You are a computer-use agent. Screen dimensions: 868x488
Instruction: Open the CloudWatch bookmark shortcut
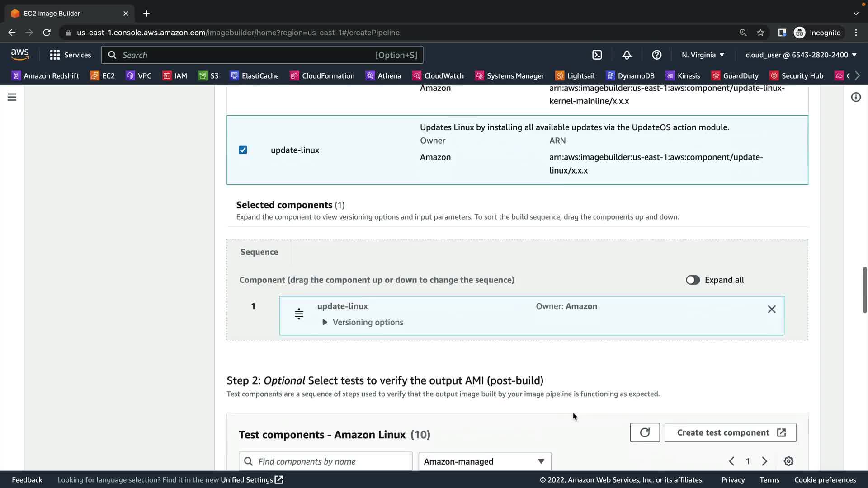click(438, 75)
